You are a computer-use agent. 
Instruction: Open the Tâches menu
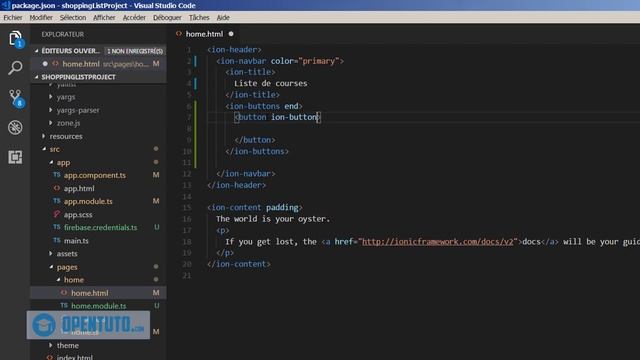point(199,18)
